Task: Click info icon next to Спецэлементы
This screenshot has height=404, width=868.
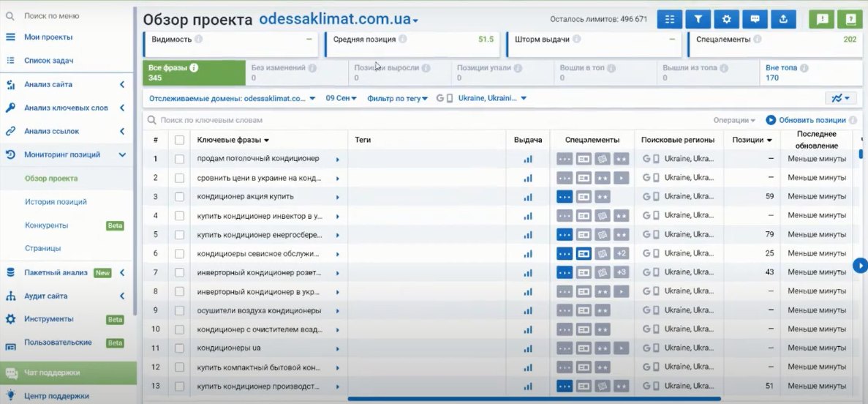Action: click(757, 40)
